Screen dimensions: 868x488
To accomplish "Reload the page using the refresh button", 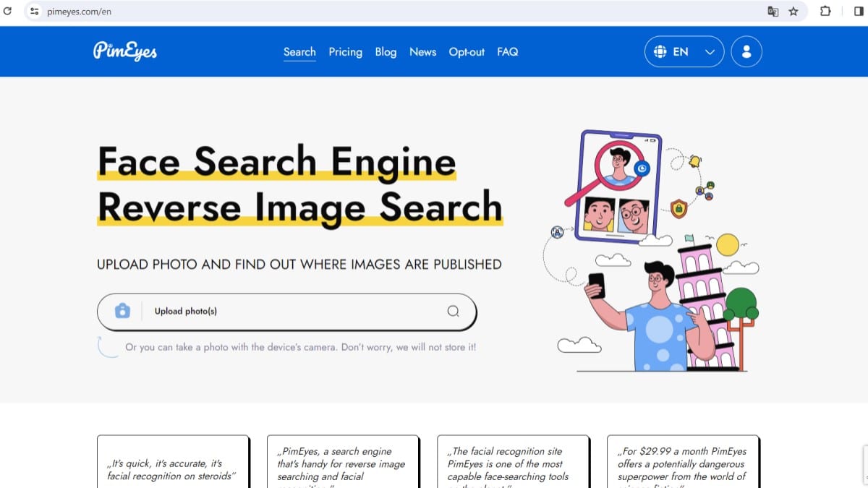I will [x=8, y=12].
